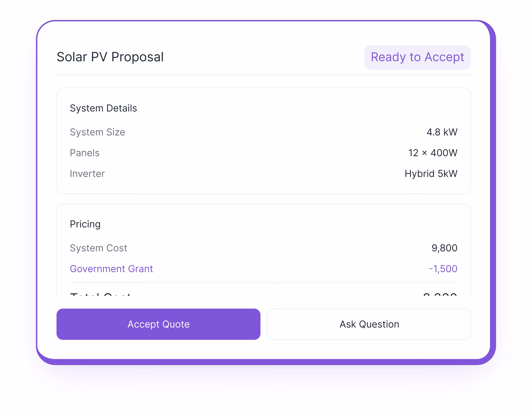Select the Ready to Accept badge
This screenshot has height=417, width=532.
pyautogui.click(x=417, y=57)
